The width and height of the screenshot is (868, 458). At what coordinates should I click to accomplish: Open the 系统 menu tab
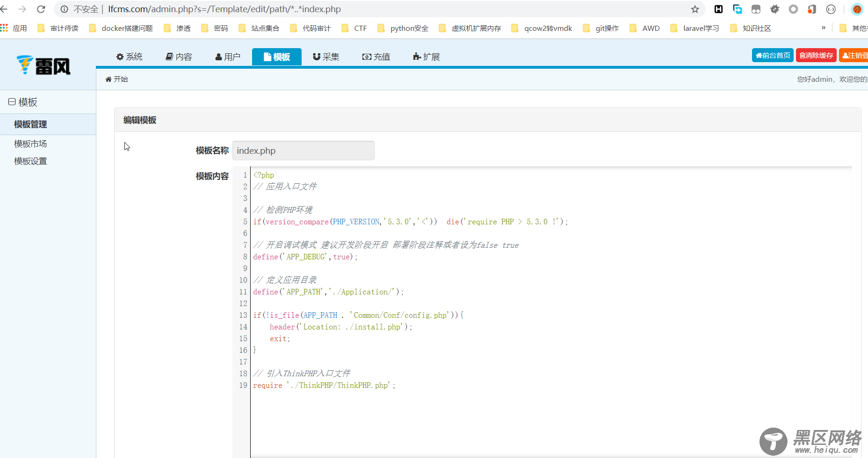(129, 57)
